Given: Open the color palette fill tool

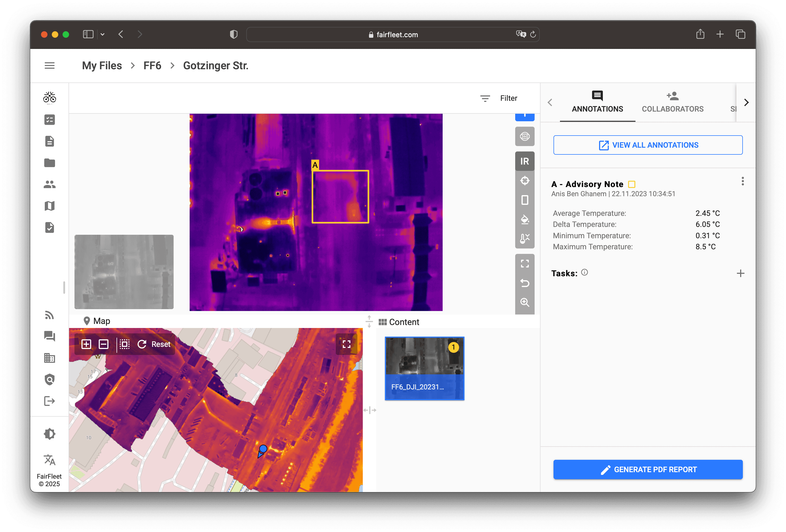Looking at the screenshot, I should [524, 219].
